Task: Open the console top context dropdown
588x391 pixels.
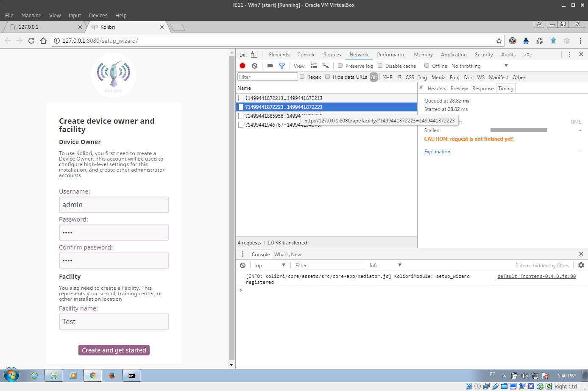Action: (x=270, y=265)
